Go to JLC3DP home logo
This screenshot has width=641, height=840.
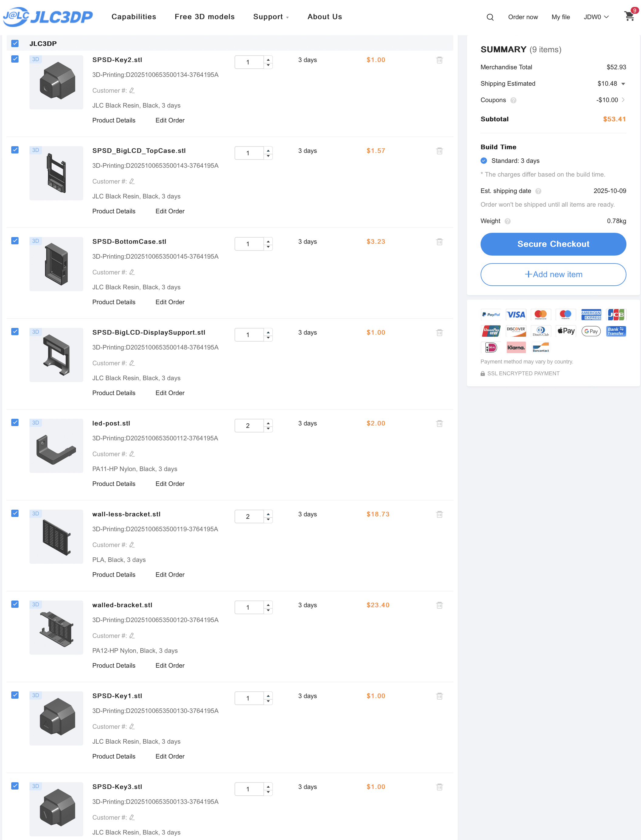(x=48, y=17)
